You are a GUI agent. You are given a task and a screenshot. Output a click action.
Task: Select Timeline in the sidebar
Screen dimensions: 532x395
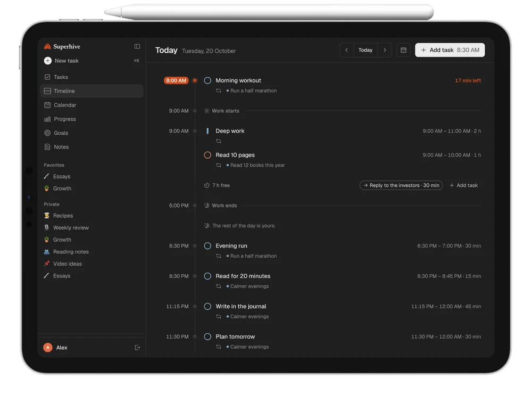[92, 91]
